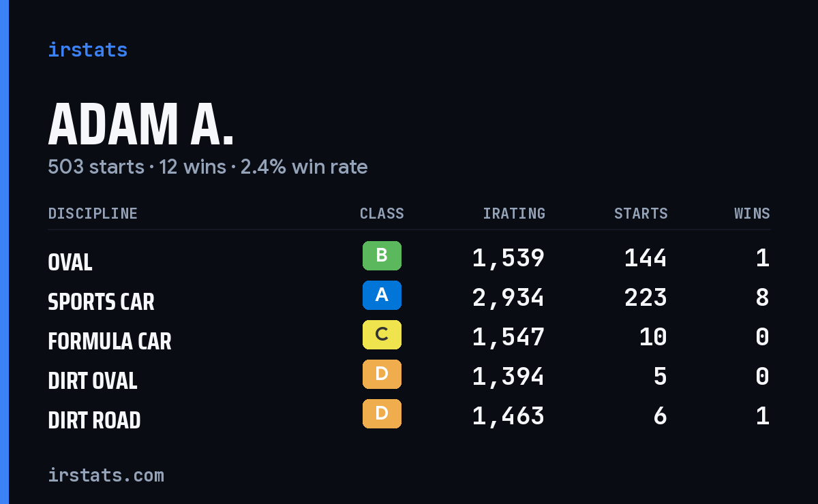Sort by the DISCIPLINE column header
The width and height of the screenshot is (818, 504).
pos(93,214)
